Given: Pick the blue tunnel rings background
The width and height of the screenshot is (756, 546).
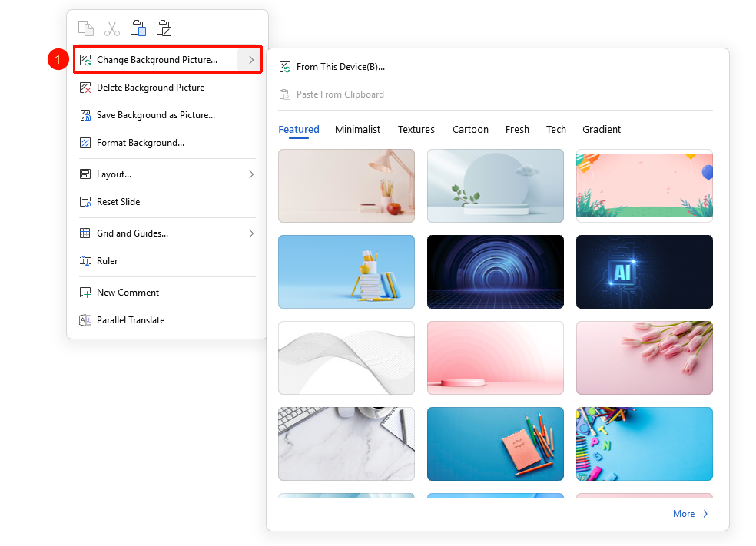Looking at the screenshot, I should tap(495, 272).
